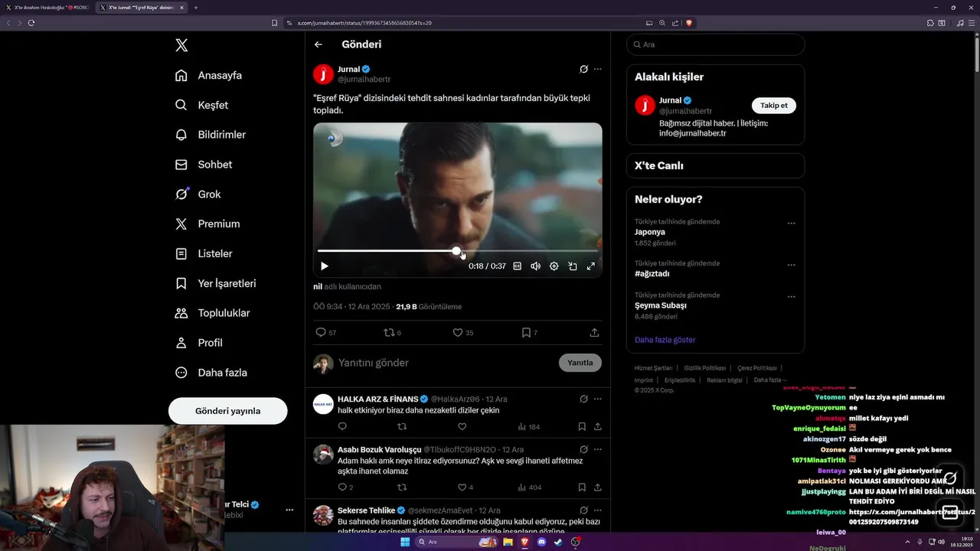The image size is (980, 551).
Task: Click the Gönderi yayınla button
Action: coord(227,411)
